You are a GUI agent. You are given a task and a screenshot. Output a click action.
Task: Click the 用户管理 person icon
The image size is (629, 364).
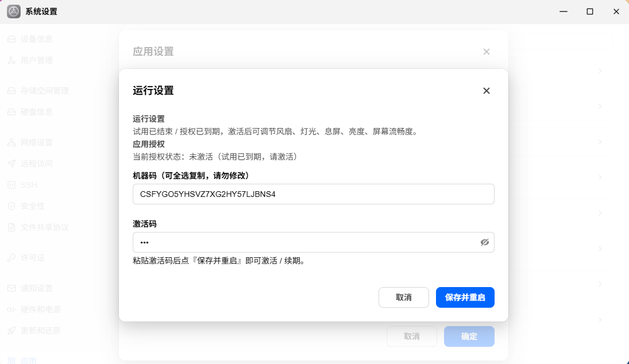point(11,60)
